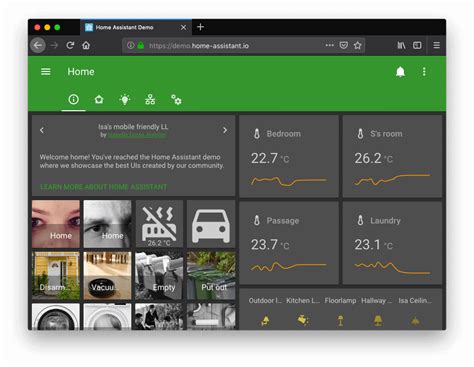Click the Empty mailbox tile

(x=159, y=276)
